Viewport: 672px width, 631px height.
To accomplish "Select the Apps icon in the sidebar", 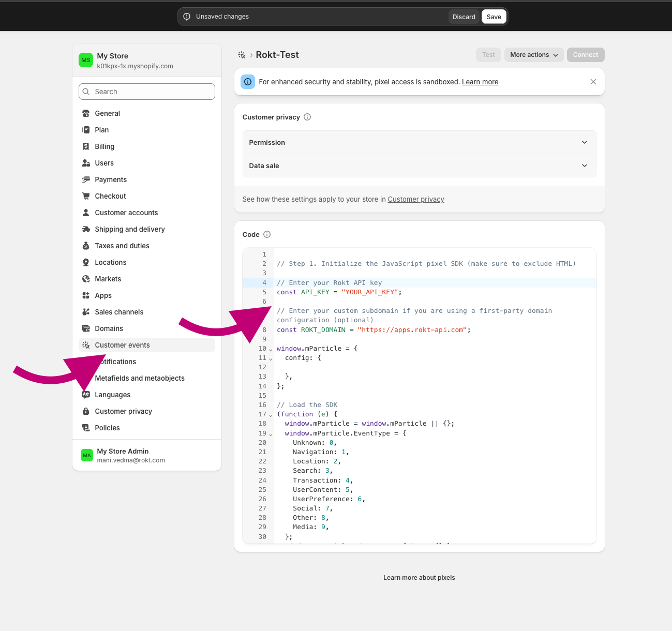I will pos(86,295).
